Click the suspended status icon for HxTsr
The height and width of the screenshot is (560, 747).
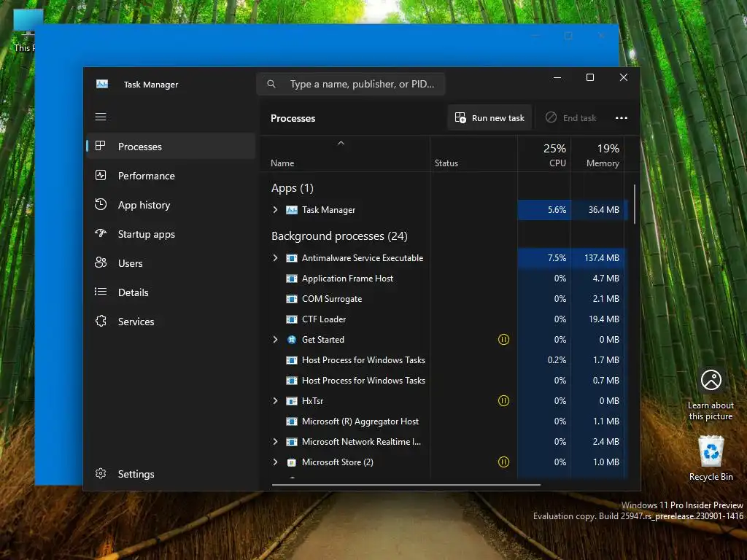503,400
